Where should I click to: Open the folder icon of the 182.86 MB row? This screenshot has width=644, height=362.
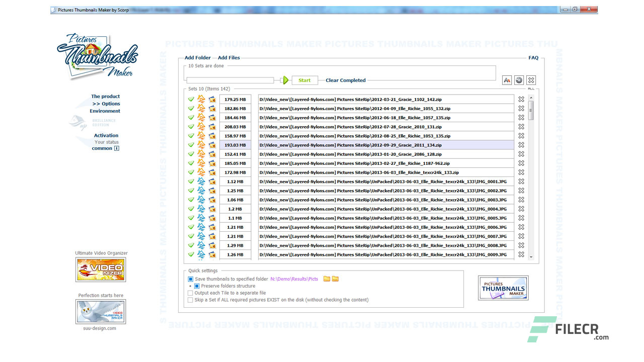click(212, 109)
